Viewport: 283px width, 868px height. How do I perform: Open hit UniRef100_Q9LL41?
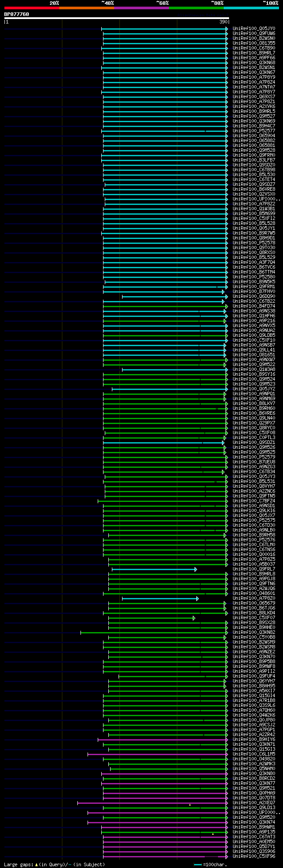(254, 350)
